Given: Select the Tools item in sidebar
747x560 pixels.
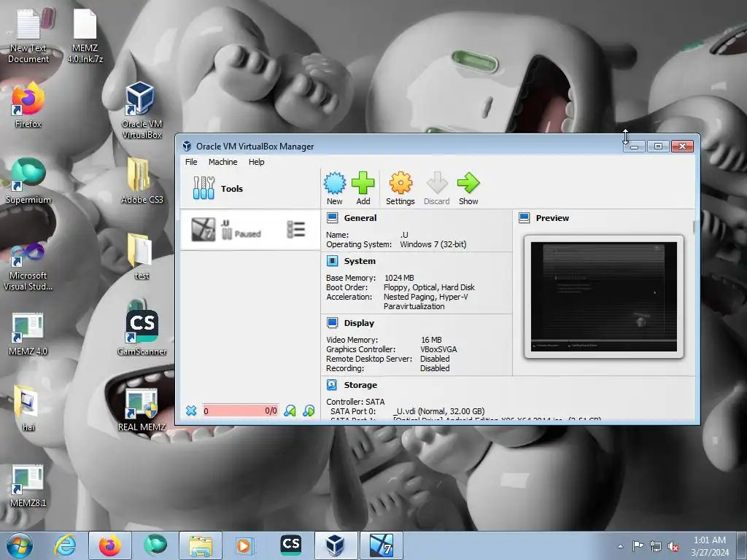Looking at the screenshot, I should click(249, 189).
